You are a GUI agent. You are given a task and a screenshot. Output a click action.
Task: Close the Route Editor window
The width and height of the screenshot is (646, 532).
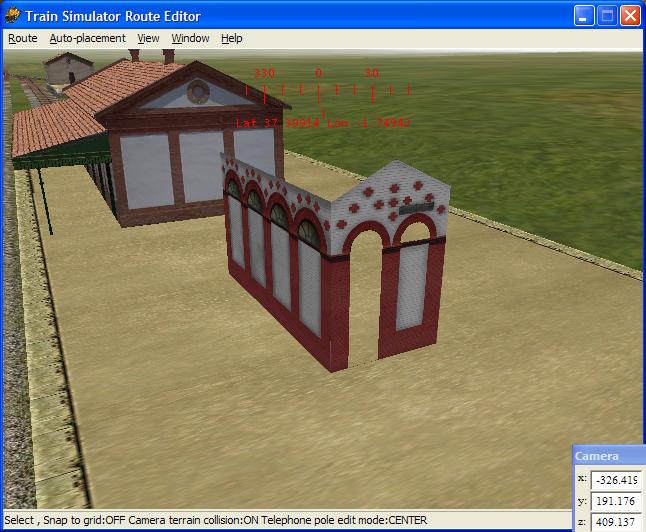[x=630, y=16]
